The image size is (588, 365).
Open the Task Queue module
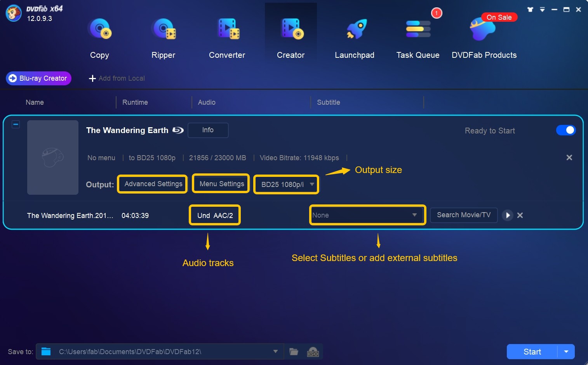pos(418,29)
